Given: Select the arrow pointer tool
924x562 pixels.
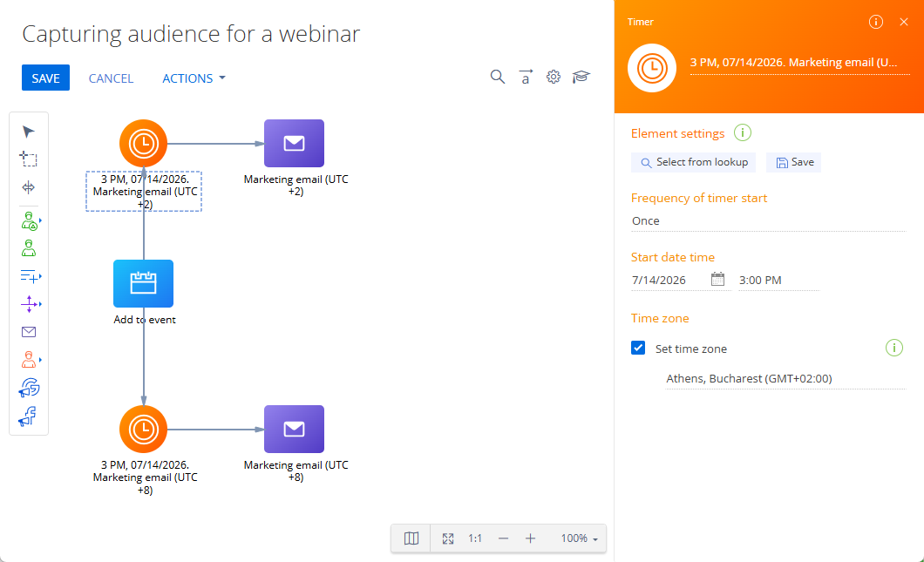Looking at the screenshot, I should [28, 132].
